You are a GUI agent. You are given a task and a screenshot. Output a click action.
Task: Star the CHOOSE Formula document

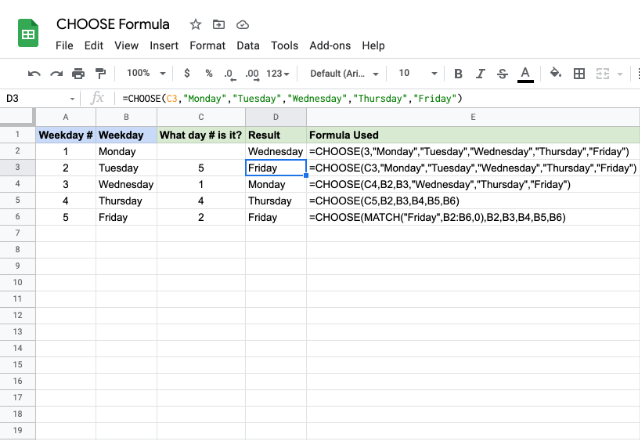coord(196,24)
